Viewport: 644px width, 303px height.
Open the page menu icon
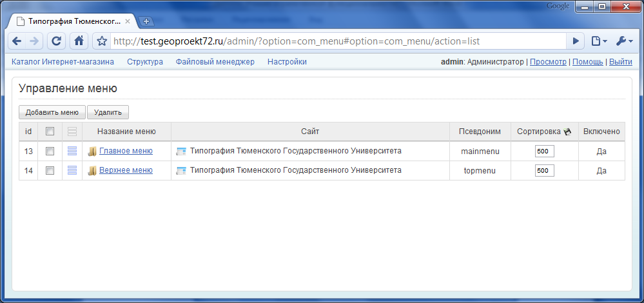(x=600, y=41)
